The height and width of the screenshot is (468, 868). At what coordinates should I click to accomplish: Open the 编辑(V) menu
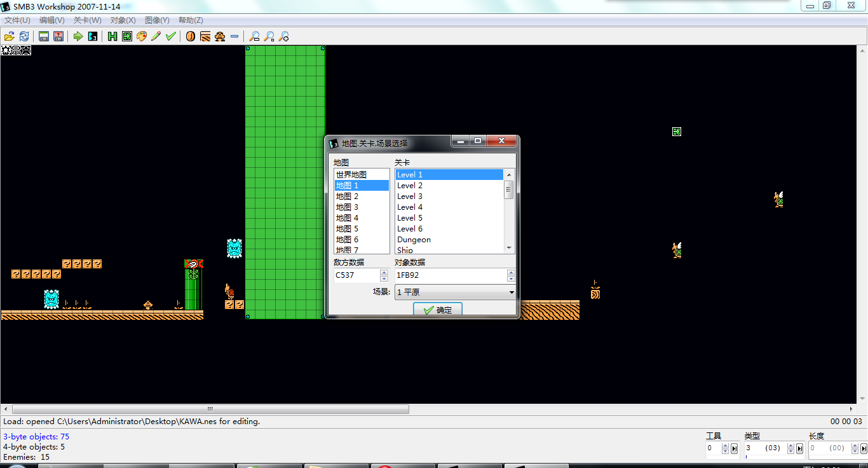click(x=51, y=20)
